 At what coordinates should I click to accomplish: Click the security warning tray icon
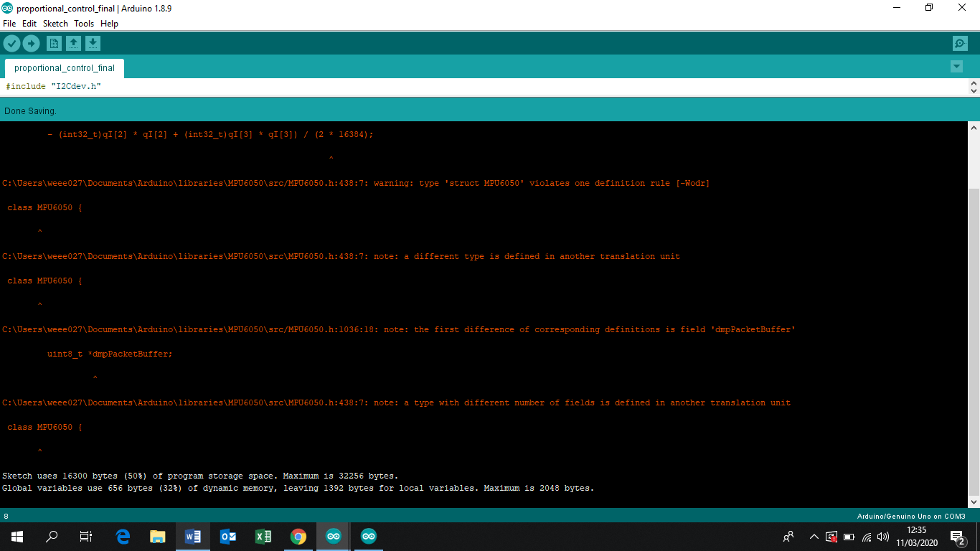831,537
